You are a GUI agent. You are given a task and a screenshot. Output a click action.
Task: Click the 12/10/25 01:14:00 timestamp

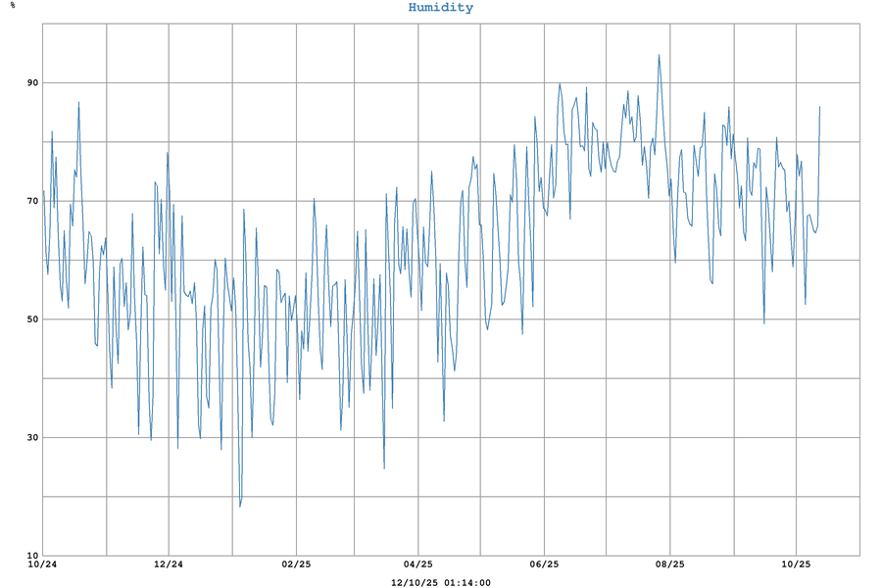pyautogui.click(x=440, y=582)
